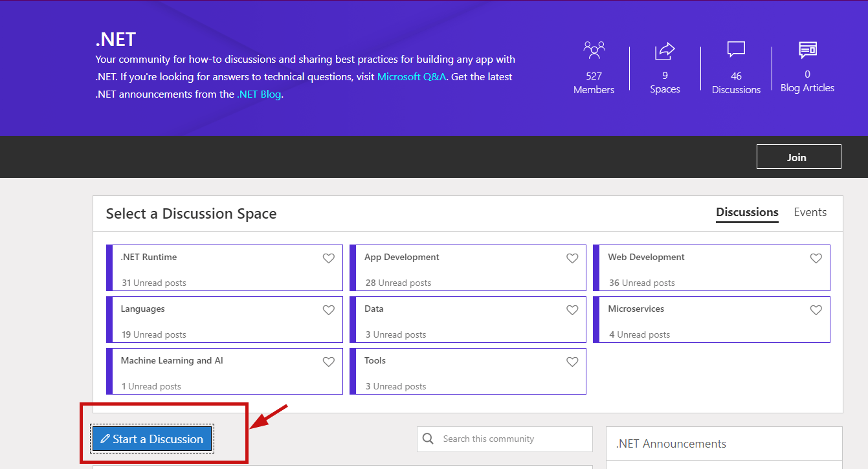Toggle heart on Microservices space
The height and width of the screenshot is (469, 868).
click(816, 310)
